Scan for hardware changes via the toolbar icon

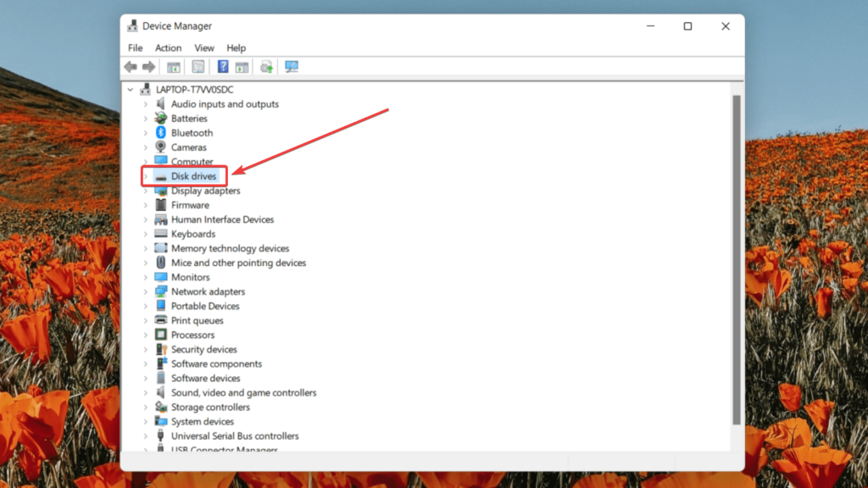click(292, 66)
